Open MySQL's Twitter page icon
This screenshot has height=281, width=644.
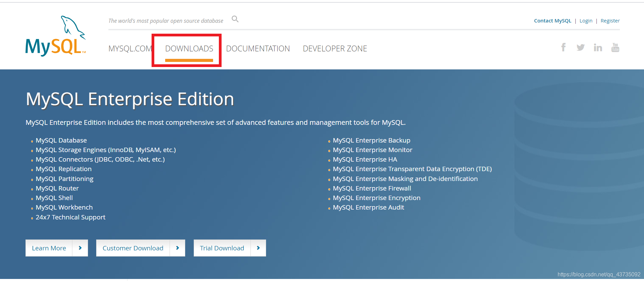580,48
